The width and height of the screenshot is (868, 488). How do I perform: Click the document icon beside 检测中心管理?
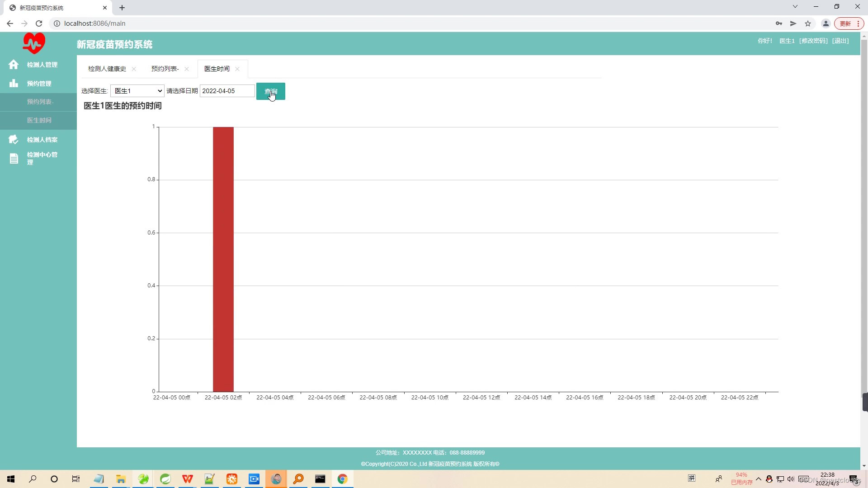pyautogui.click(x=14, y=159)
